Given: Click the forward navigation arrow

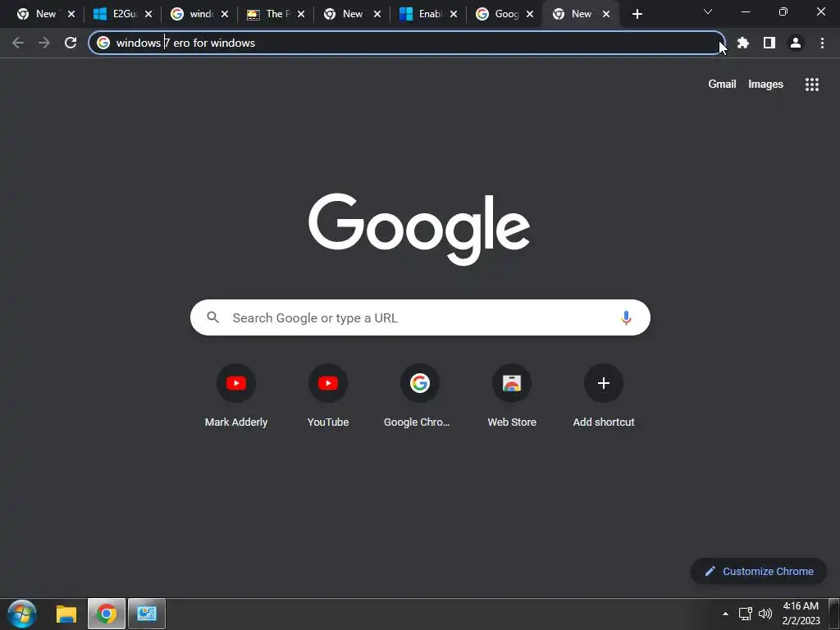Looking at the screenshot, I should click(44, 43).
